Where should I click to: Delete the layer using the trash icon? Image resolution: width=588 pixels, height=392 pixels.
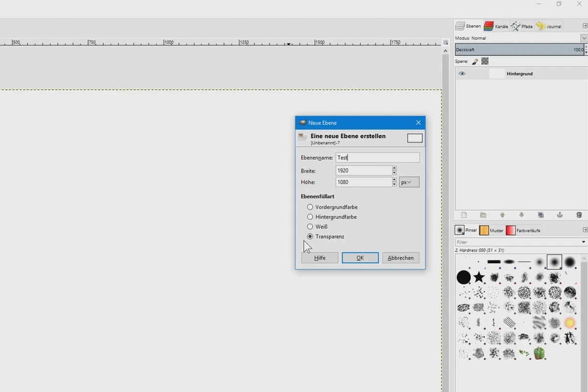[579, 215]
